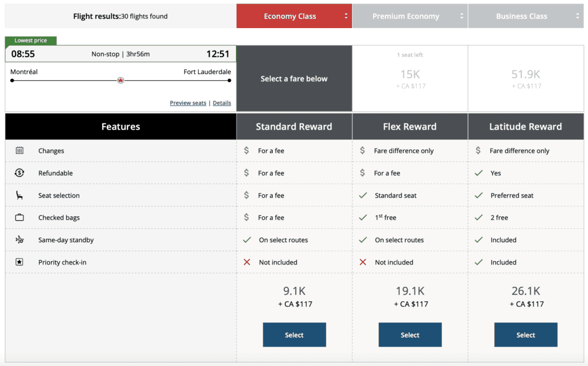
Task: Click the red X for Standard Reward priority check-in
Action: coord(247,262)
